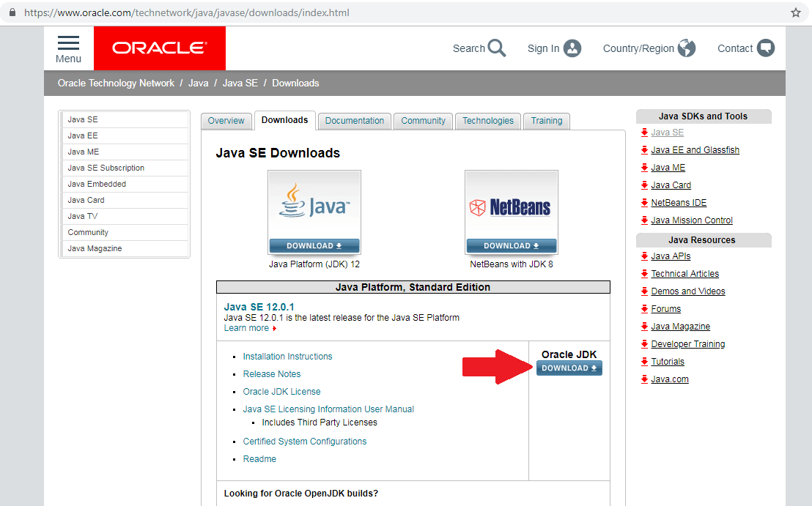Open Java ME link under Java SDKs and Tools
The image size is (812, 506).
pyautogui.click(x=668, y=168)
